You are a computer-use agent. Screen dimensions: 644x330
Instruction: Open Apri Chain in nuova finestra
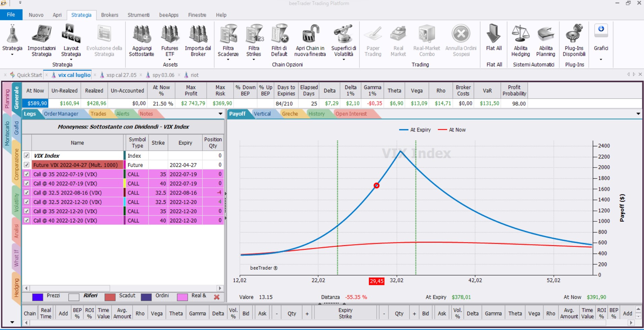point(310,34)
